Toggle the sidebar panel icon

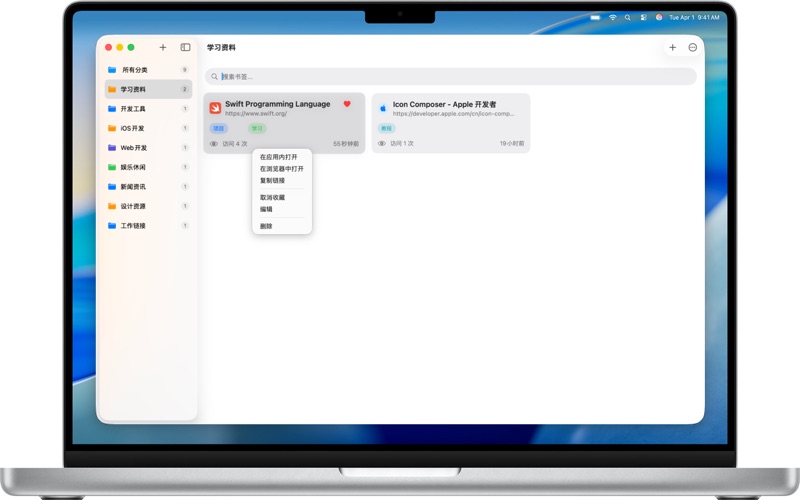coord(185,47)
